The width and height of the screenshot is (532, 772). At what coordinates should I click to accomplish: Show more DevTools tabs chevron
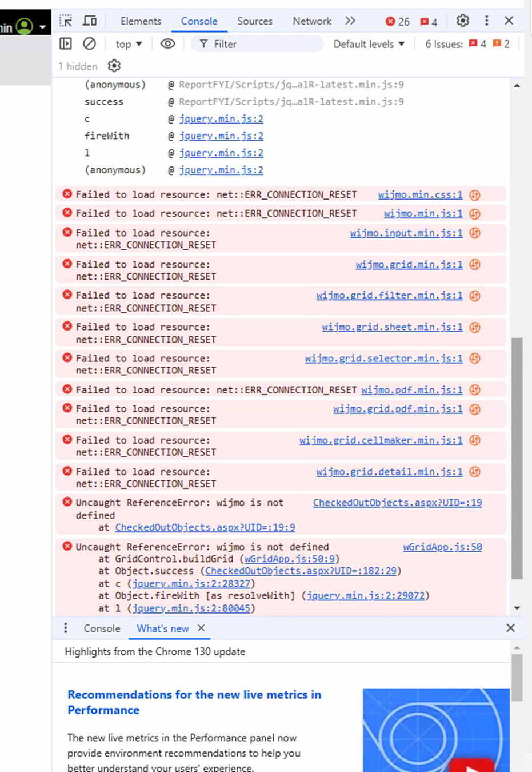[x=350, y=21]
